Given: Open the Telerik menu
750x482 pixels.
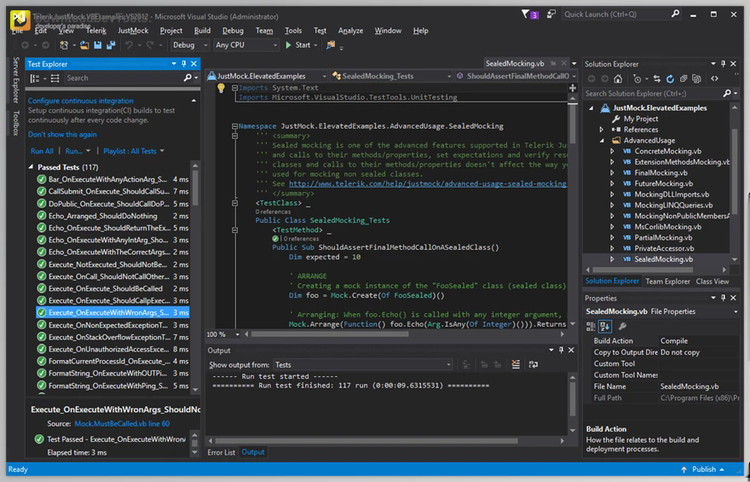Looking at the screenshot, I should pos(96,31).
